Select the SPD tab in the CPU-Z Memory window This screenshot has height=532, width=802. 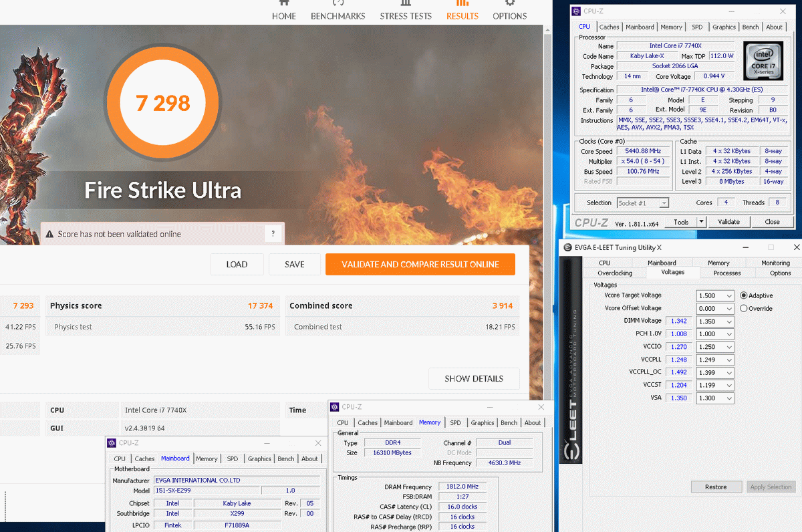tap(455, 422)
